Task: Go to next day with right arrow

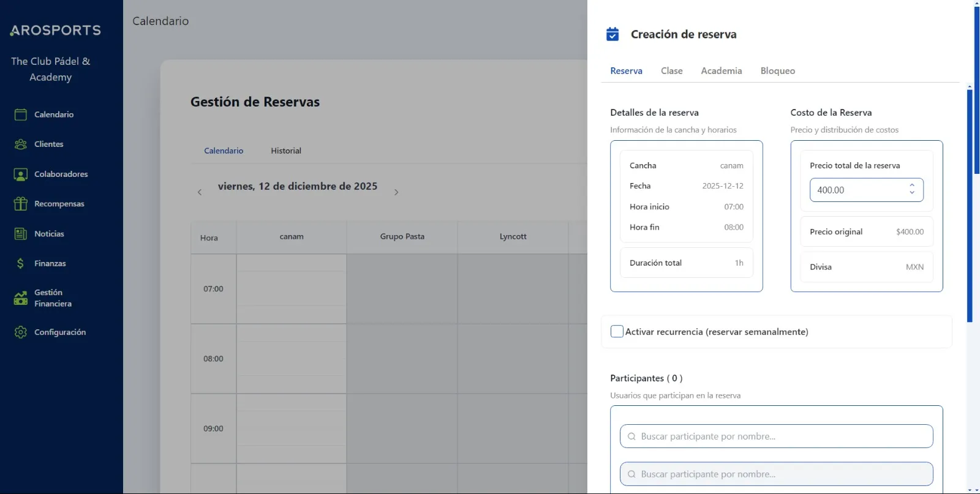Action: [396, 192]
